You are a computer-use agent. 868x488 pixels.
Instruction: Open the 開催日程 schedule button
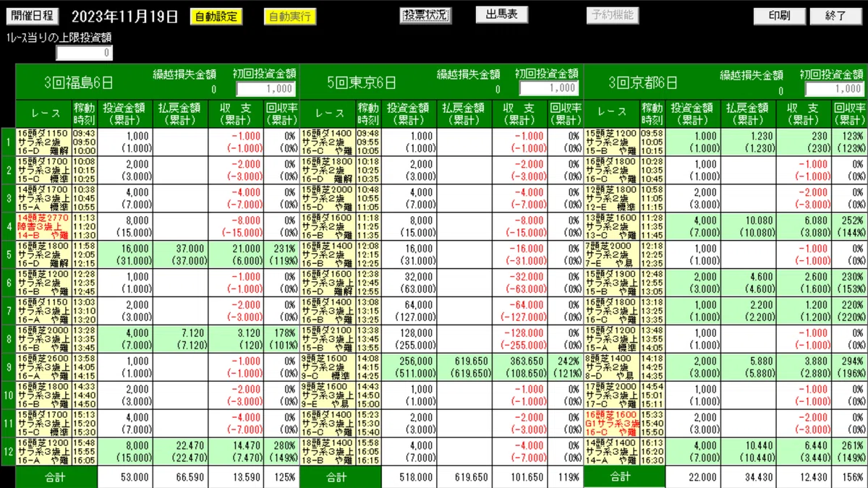[33, 16]
